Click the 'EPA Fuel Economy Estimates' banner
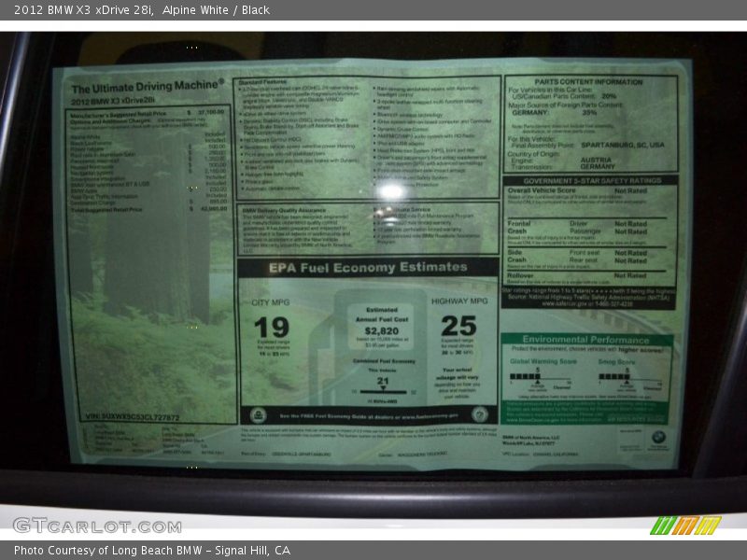Viewport: 747px width, 560px height. pos(368,268)
